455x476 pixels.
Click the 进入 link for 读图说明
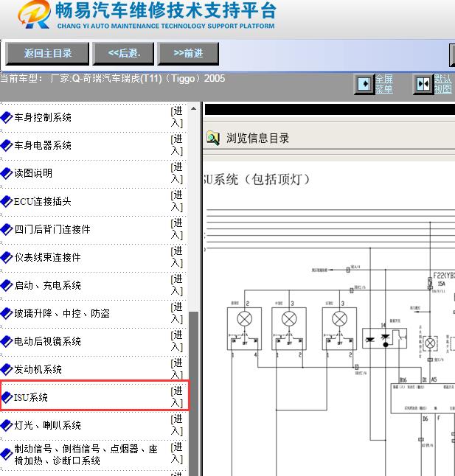(177, 173)
